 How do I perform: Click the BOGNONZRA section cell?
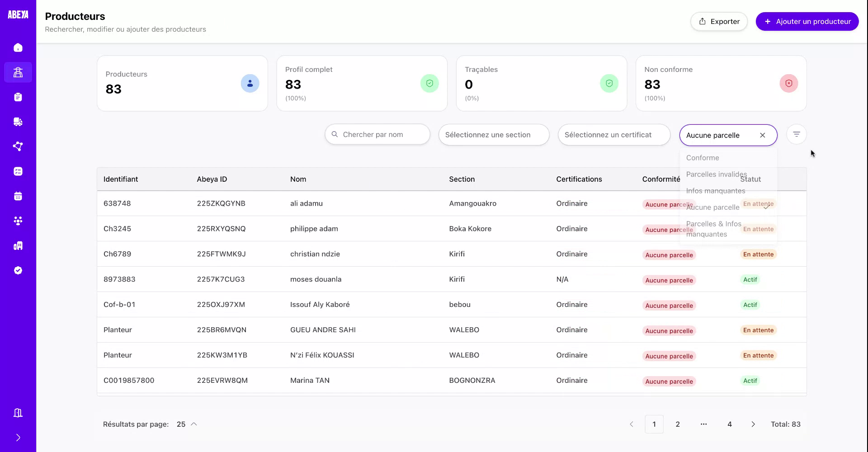coord(472,381)
